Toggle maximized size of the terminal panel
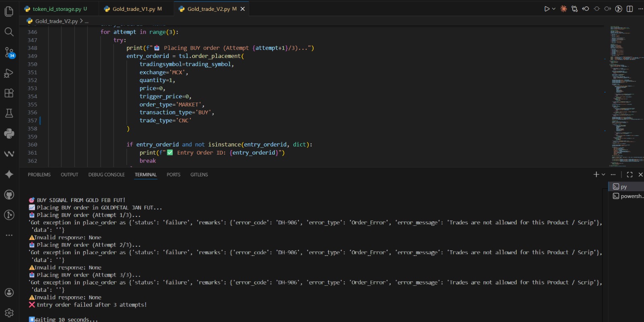644x322 pixels. pos(630,174)
